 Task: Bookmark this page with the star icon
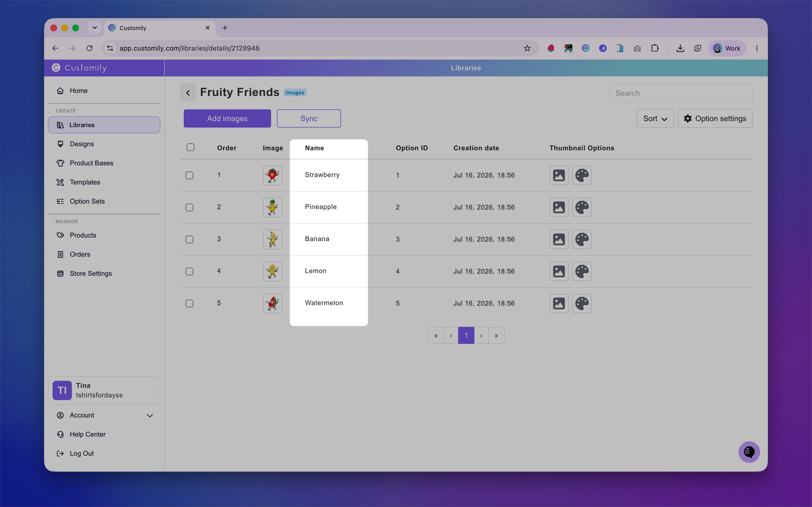[x=527, y=48]
